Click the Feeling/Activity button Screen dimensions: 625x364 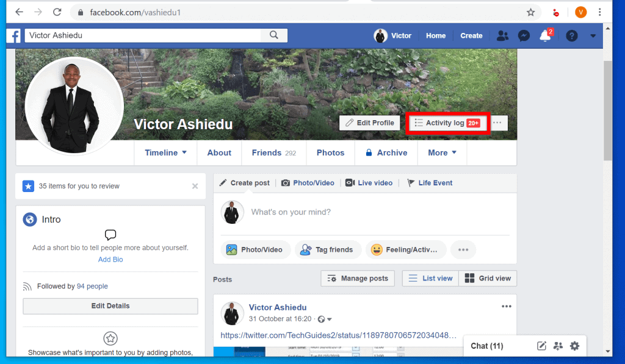point(405,250)
